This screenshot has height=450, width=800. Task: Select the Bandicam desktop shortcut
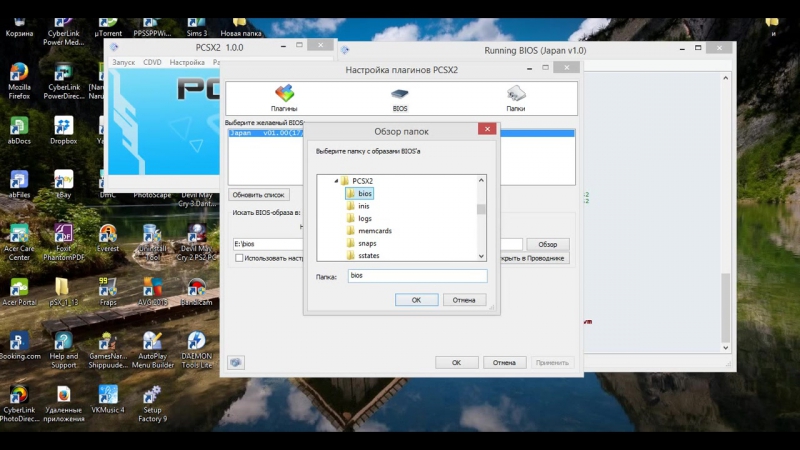(196, 290)
